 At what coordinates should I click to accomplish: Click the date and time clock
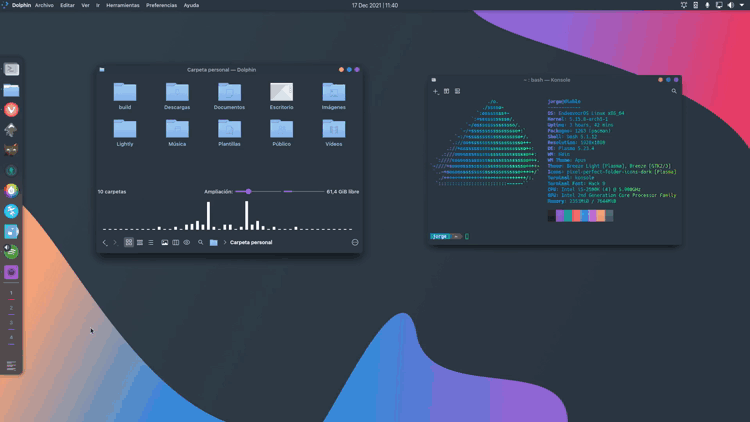pyautogui.click(x=375, y=5)
